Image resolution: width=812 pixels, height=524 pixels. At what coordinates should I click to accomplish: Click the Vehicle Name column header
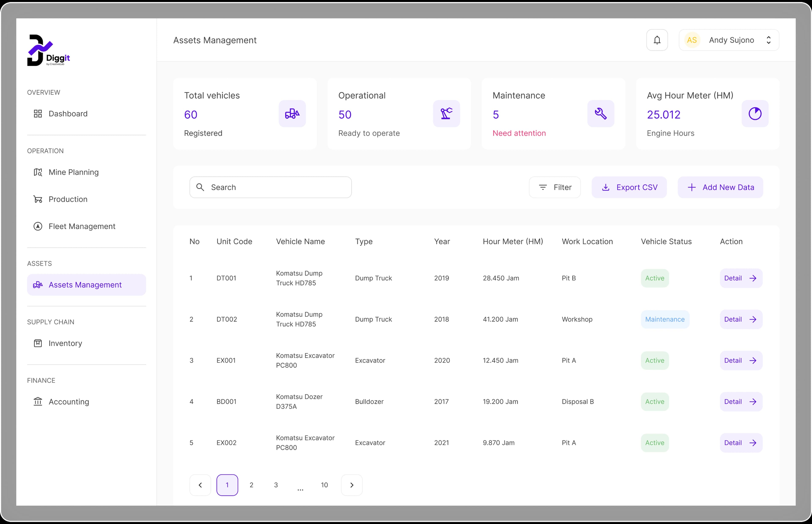pyautogui.click(x=300, y=242)
